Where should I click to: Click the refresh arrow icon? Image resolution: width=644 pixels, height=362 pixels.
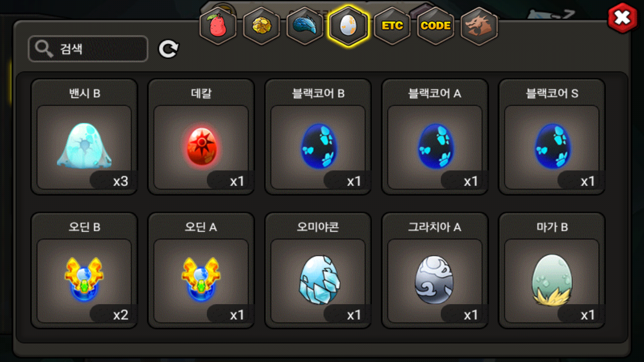coord(169,49)
